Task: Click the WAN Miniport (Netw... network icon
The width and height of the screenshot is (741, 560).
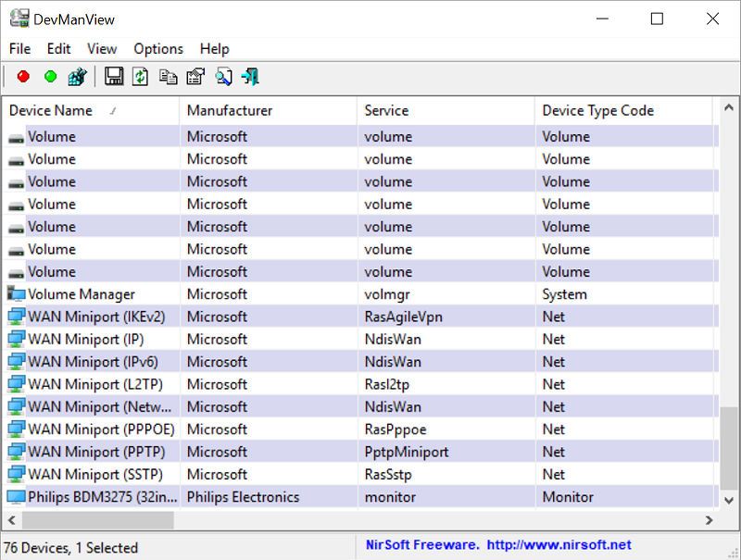Action: pos(16,407)
